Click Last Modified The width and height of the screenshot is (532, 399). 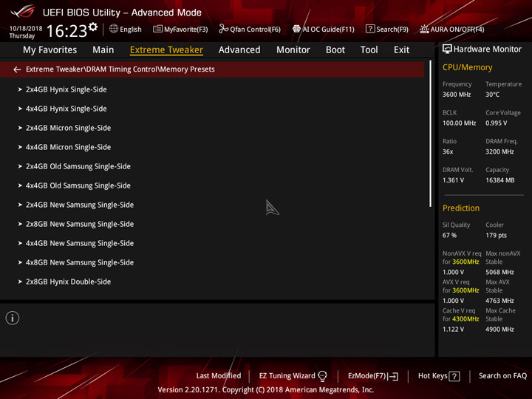click(x=219, y=376)
